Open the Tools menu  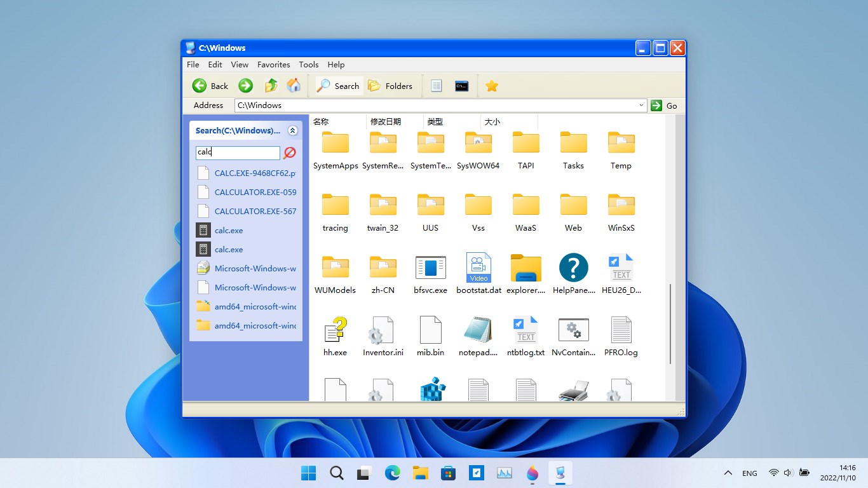click(x=308, y=64)
